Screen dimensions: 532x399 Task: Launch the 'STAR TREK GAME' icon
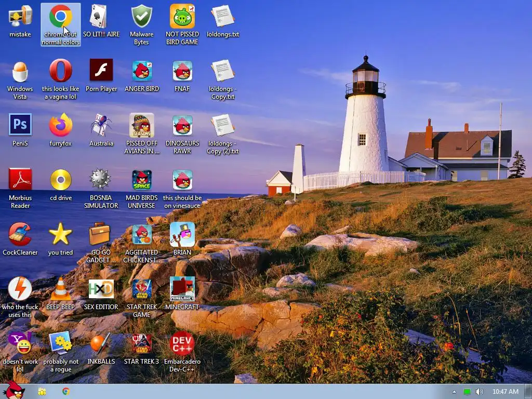point(141,289)
